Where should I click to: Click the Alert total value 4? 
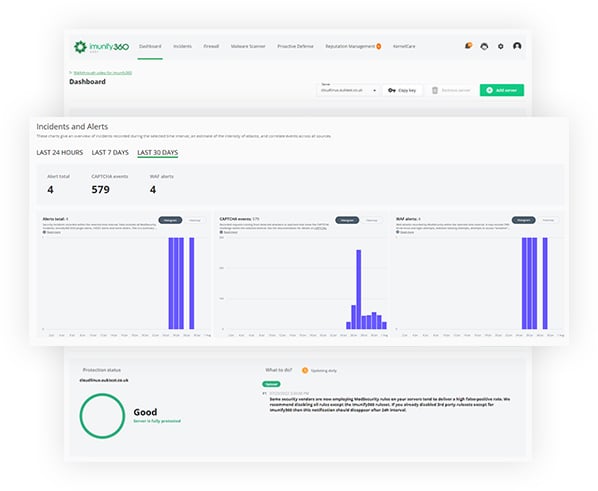point(50,190)
